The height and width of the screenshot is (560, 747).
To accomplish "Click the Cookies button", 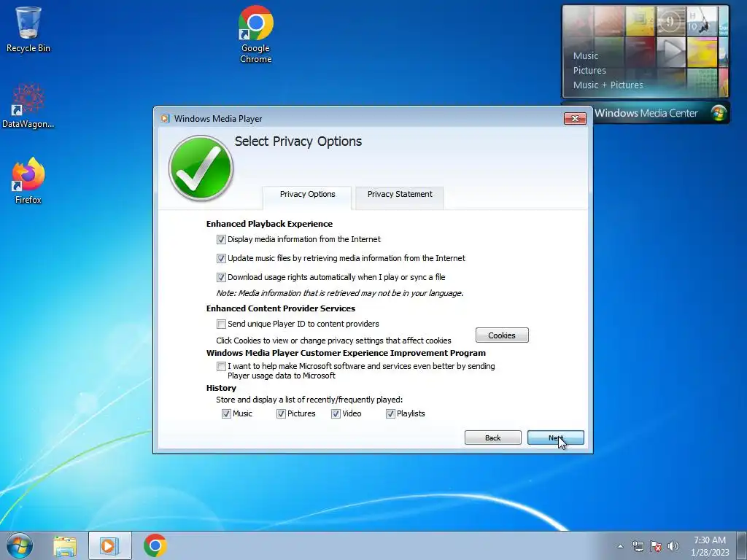I will (502, 335).
